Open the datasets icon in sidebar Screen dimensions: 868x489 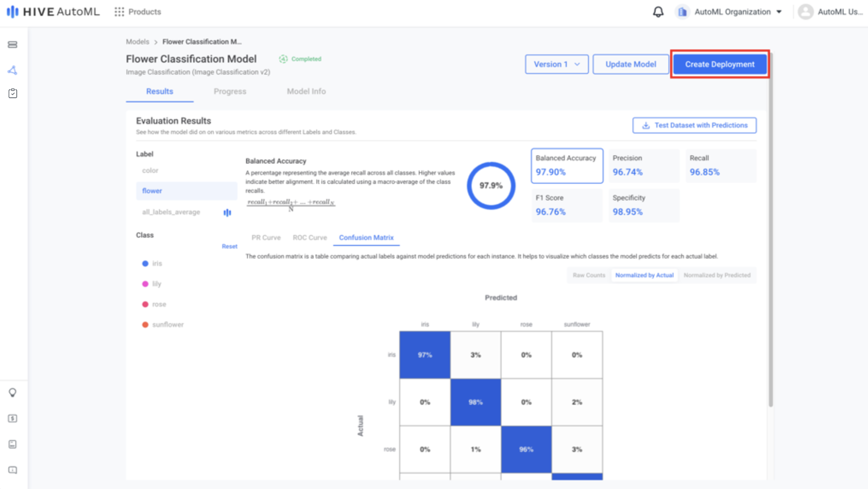pos(13,45)
